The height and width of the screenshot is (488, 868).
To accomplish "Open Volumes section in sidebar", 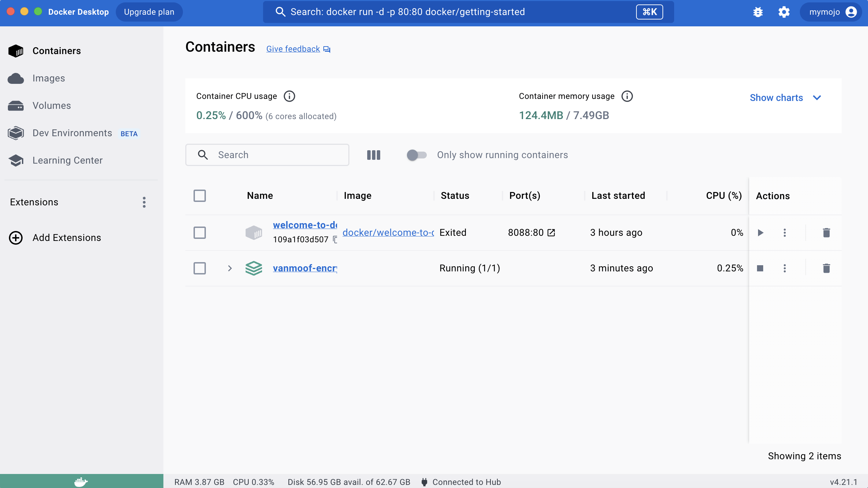I will pos(51,106).
